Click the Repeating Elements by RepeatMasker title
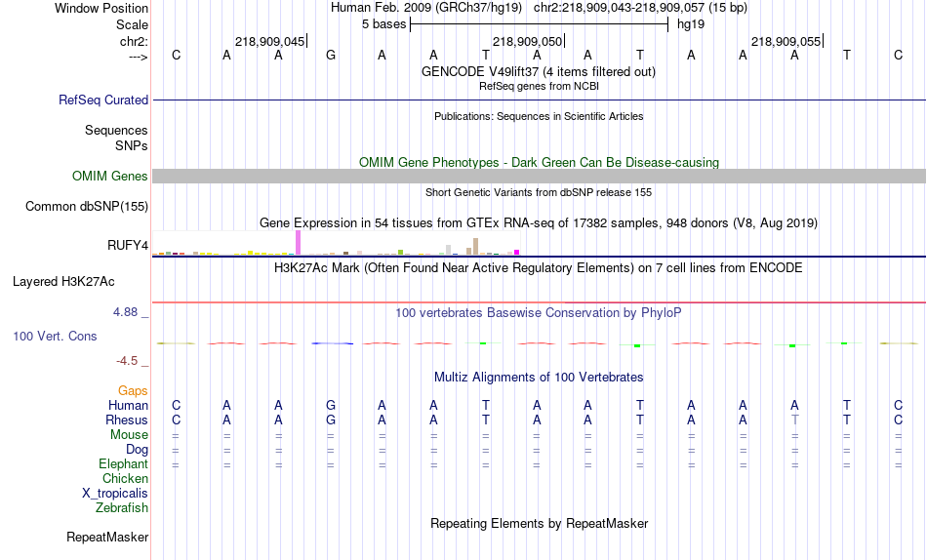Image resolution: width=927 pixels, height=560 pixels. pos(539,523)
